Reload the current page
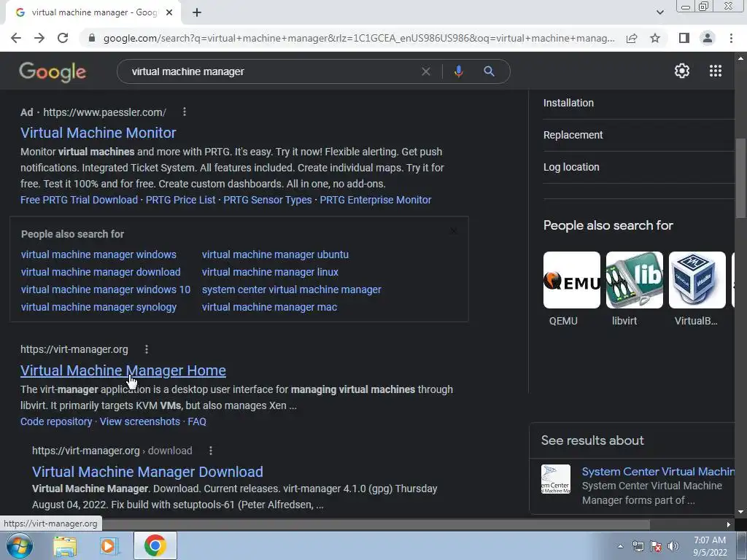 tap(63, 38)
